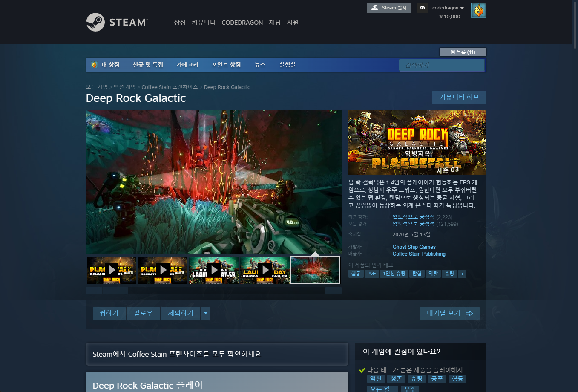Open the 카테고리 tab
578x392 pixels.
(187, 65)
